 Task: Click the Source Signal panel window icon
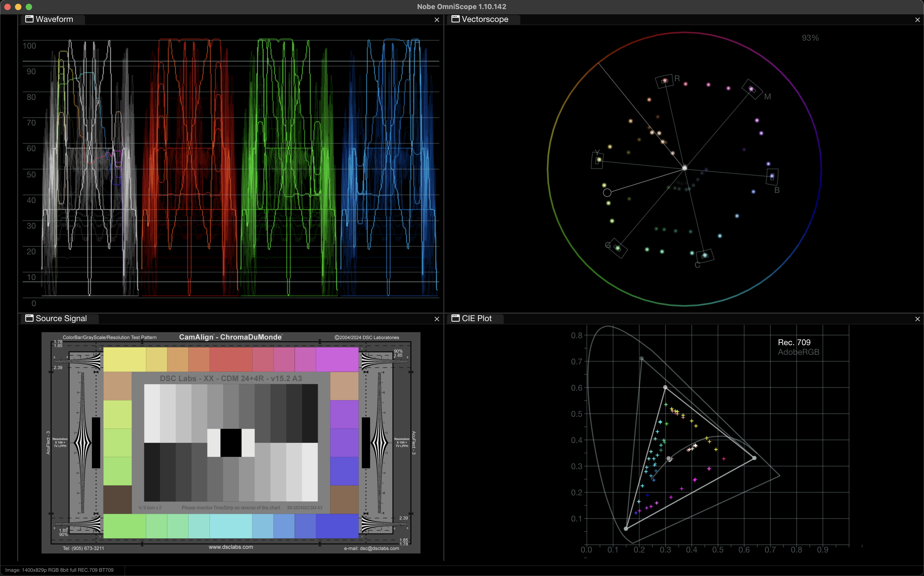pyautogui.click(x=29, y=318)
